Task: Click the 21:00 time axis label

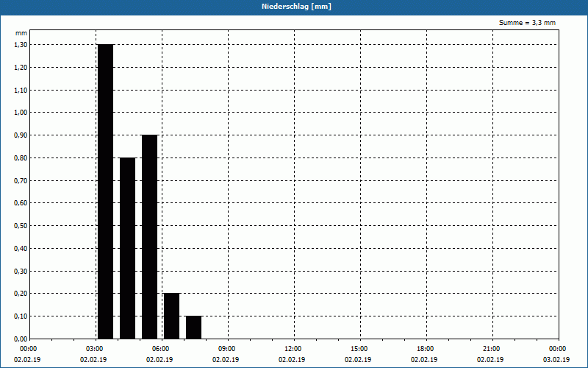Action: tap(492, 349)
